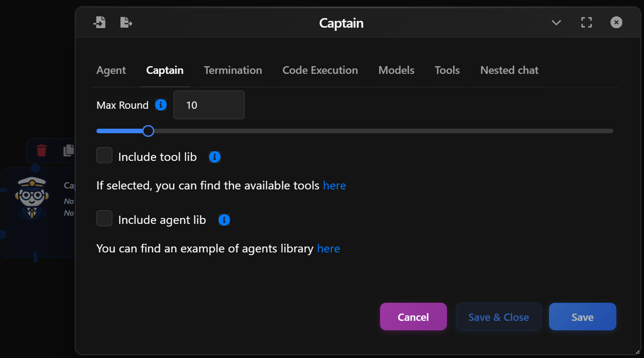Delete the Captain agent via trash icon
This screenshot has height=358, width=644.
[x=41, y=150]
